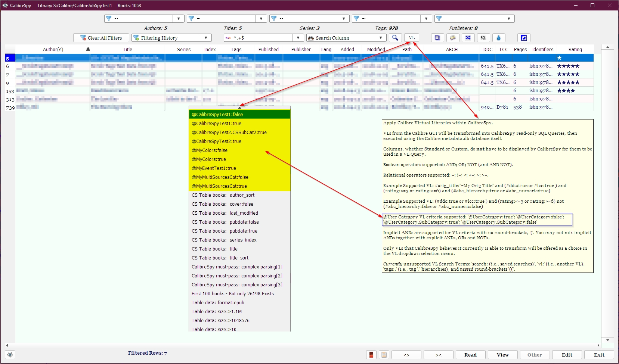Choose CS Table books: cover:false
Image resolution: width=619 pixels, height=364 pixels.
[x=240, y=204]
